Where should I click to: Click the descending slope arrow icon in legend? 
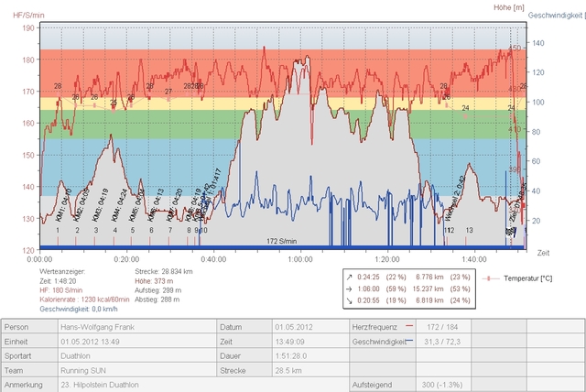(x=349, y=300)
